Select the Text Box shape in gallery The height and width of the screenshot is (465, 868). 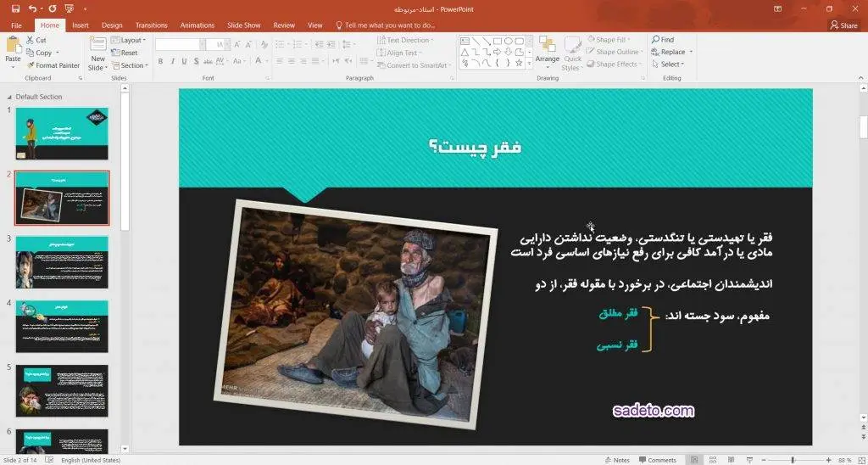coord(465,41)
